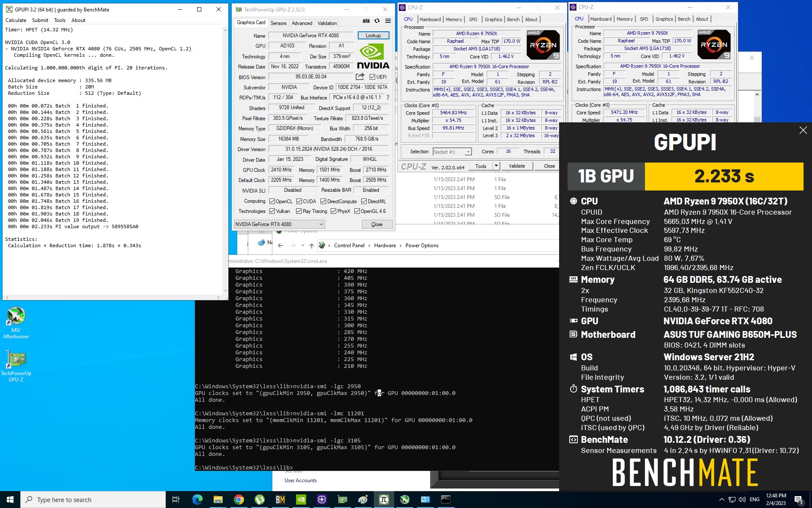The width and height of the screenshot is (812, 508).
Task: Close the BenchMate result panel with X
Action: (803, 130)
